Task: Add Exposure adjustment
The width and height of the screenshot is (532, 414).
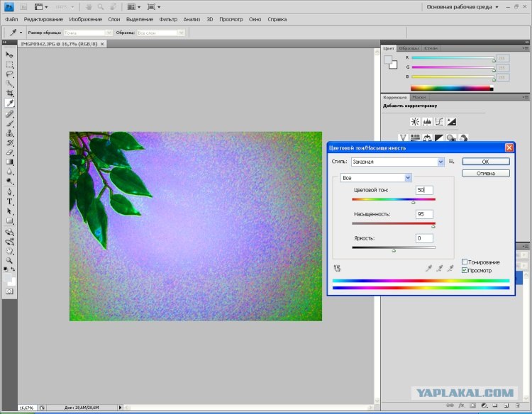Action: coord(451,121)
